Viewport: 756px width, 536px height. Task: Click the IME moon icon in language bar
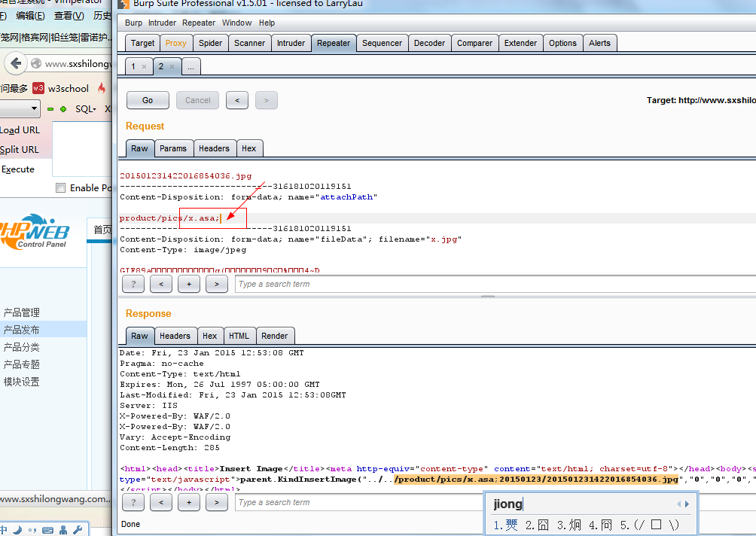[17, 530]
